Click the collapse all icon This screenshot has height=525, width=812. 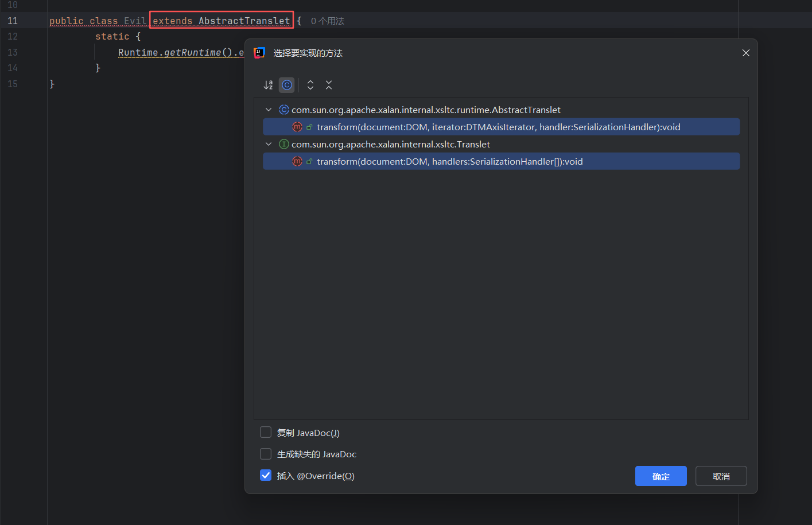point(329,85)
